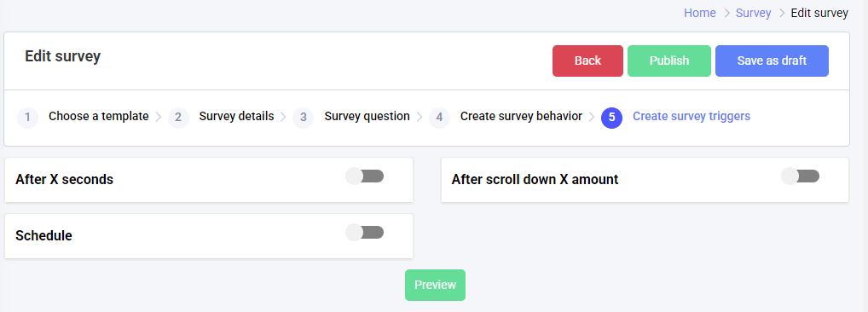Click step 3 number circle

[303, 118]
